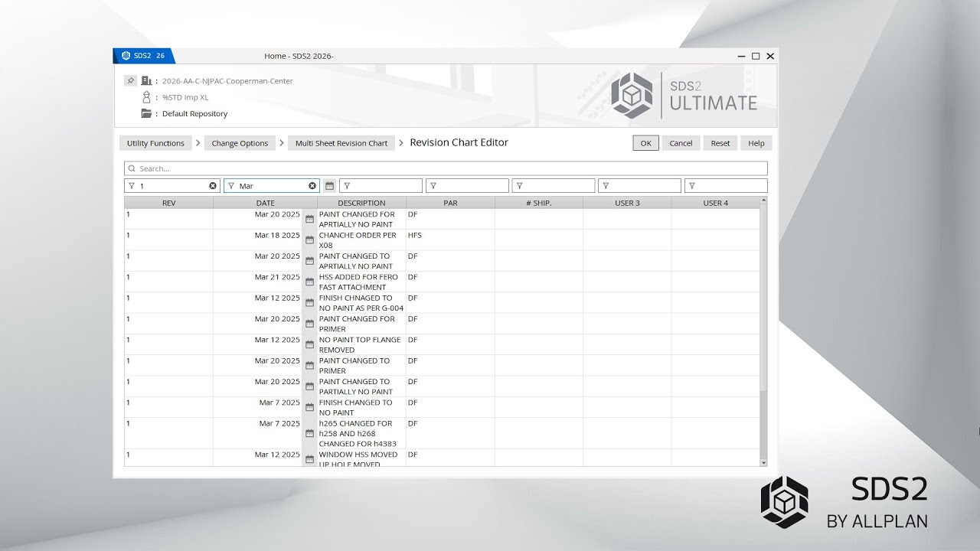Sort by the REV column header
Viewport: 980px width, 551px height.
click(169, 203)
